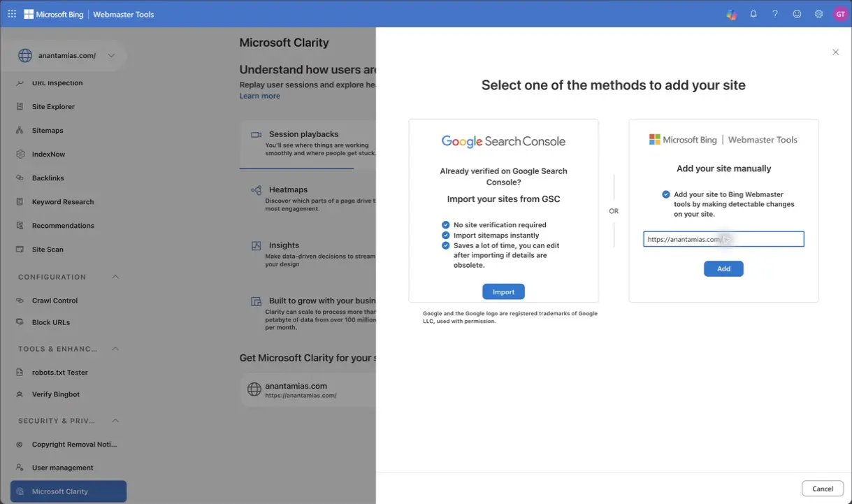
Task: Open the GT account avatar
Action: pos(840,14)
